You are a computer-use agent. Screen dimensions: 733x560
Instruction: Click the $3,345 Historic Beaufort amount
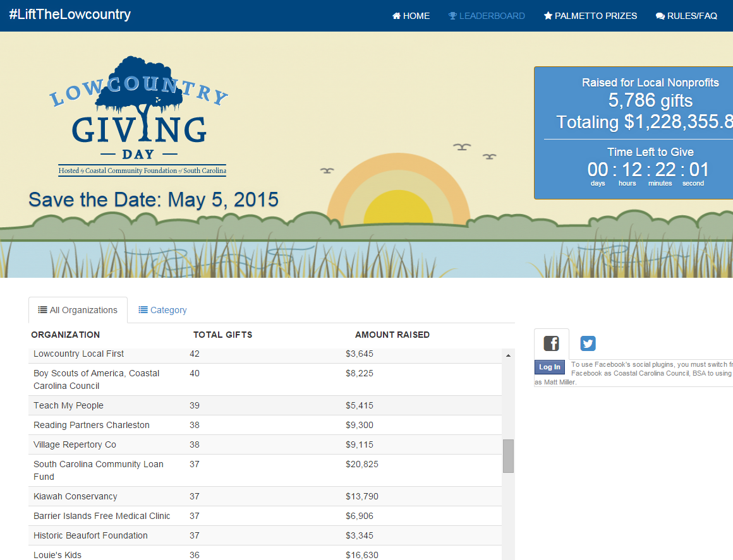(x=360, y=536)
